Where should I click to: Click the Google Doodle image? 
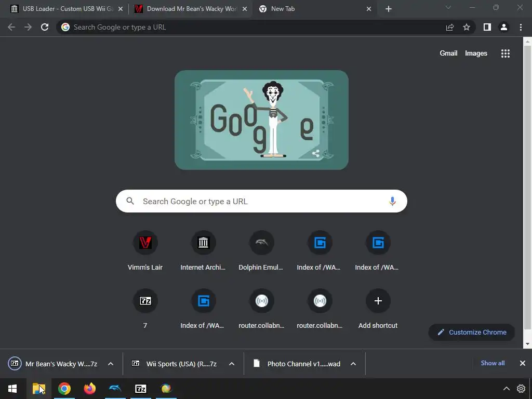[x=261, y=120]
